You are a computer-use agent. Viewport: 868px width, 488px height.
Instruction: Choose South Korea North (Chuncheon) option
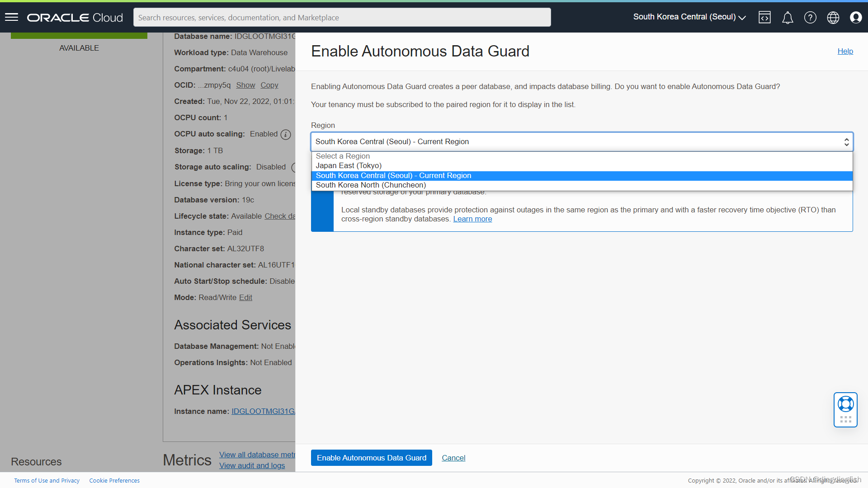[582, 185]
